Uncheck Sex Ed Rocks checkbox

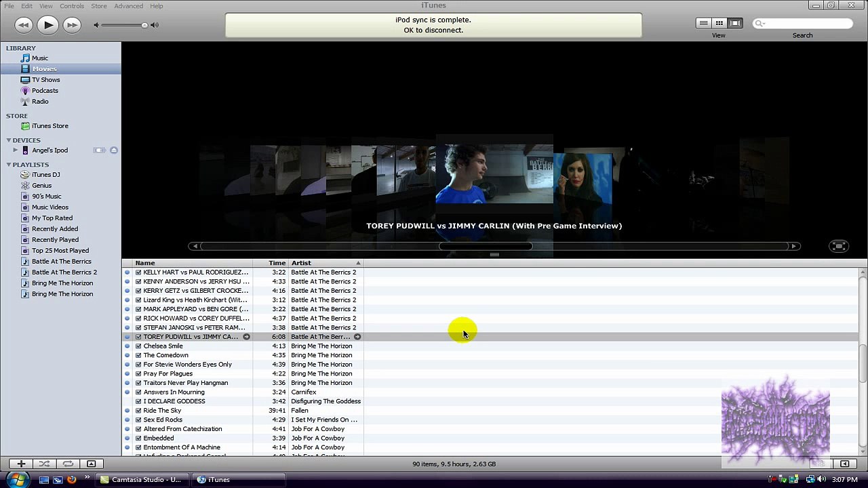138,420
